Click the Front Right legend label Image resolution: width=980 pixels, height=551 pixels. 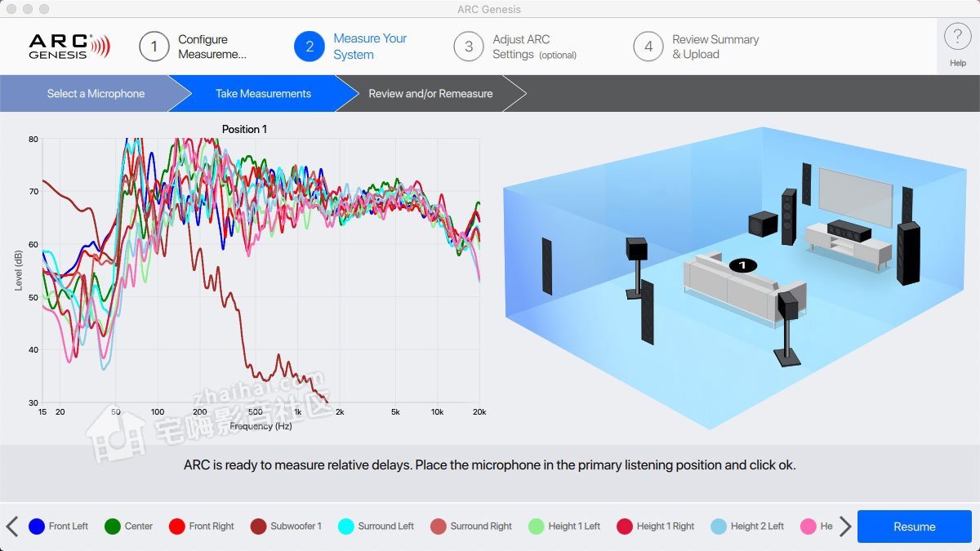pos(212,527)
